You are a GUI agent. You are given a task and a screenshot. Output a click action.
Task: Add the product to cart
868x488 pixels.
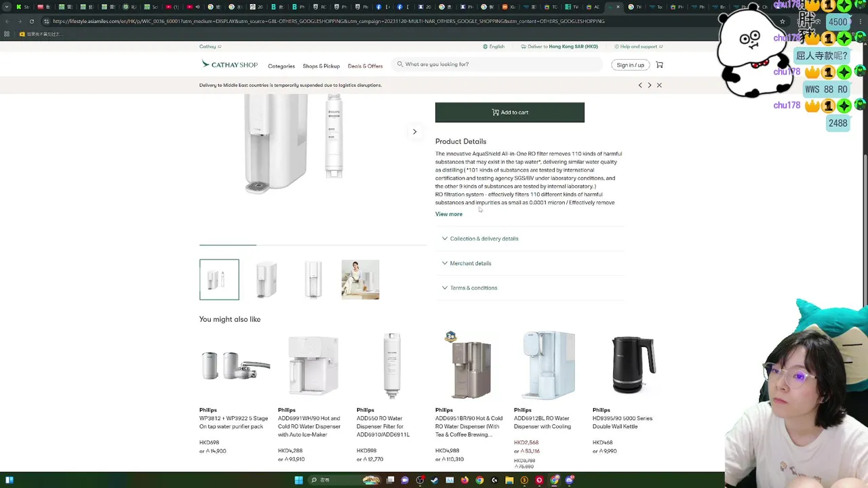click(510, 113)
